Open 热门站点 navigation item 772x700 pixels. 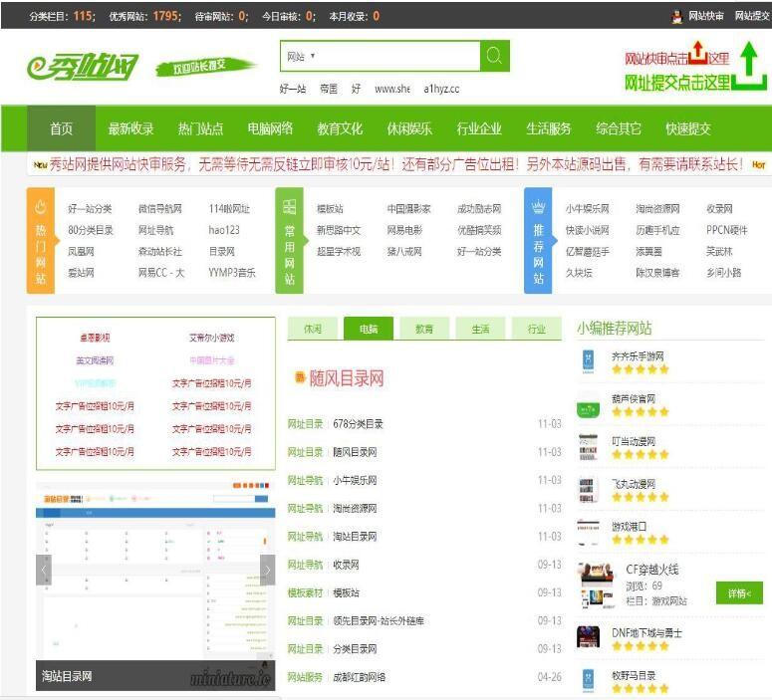point(200,128)
